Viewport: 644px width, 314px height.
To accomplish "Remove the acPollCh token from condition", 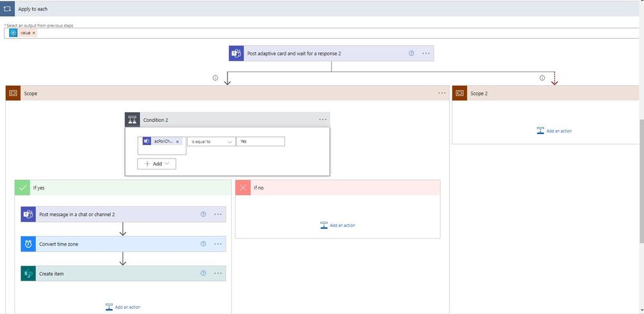I will point(177,141).
